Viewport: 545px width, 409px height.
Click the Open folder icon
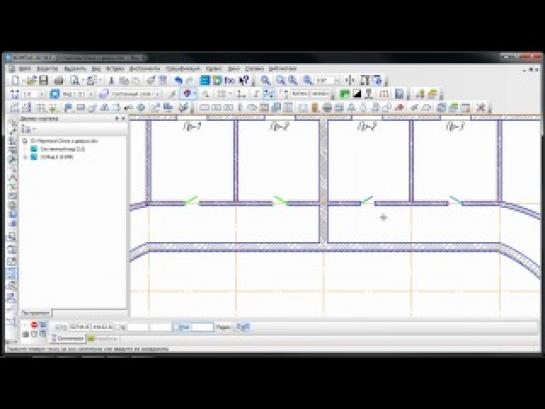coord(31,81)
